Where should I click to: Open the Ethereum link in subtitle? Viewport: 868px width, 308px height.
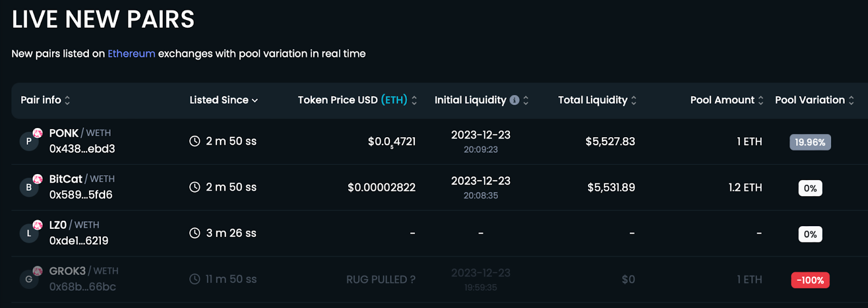pyautogui.click(x=131, y=54)
